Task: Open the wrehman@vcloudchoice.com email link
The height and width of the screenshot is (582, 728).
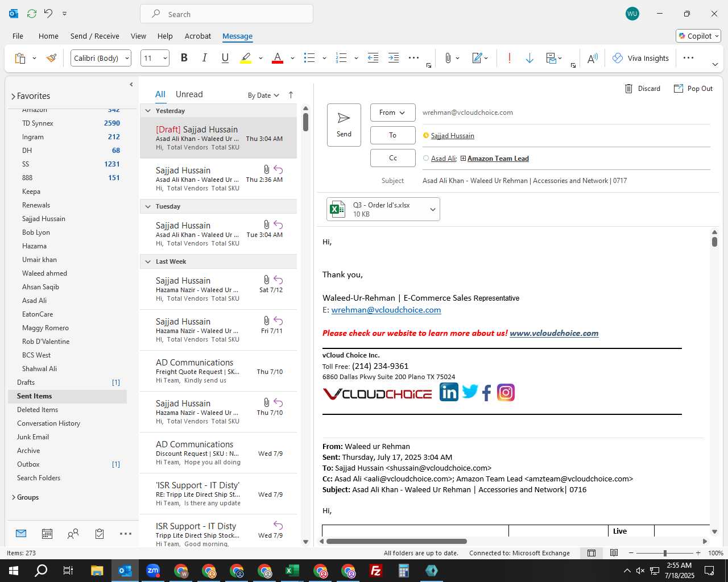Action: [386, 310]
